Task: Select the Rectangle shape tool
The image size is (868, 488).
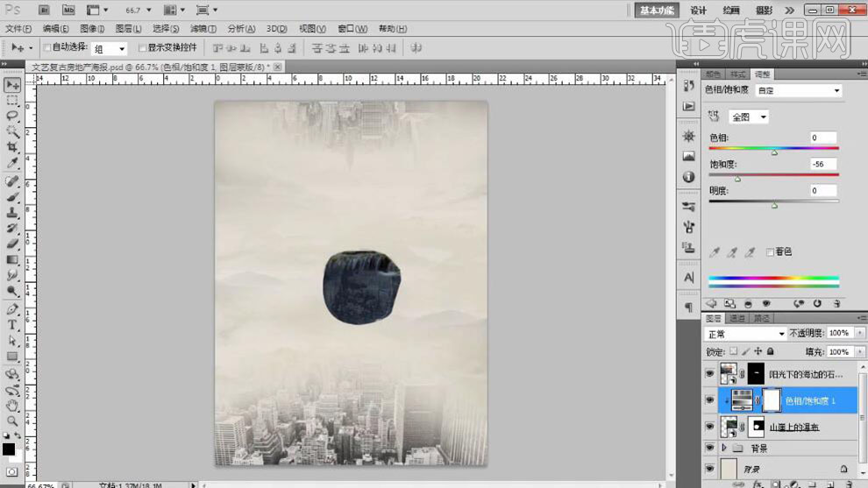Action: point(12,357)
